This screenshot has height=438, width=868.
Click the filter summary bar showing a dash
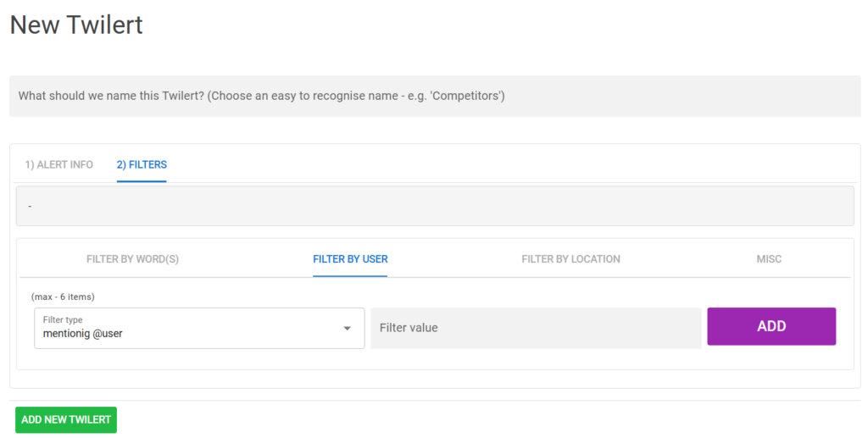(434, 206)
